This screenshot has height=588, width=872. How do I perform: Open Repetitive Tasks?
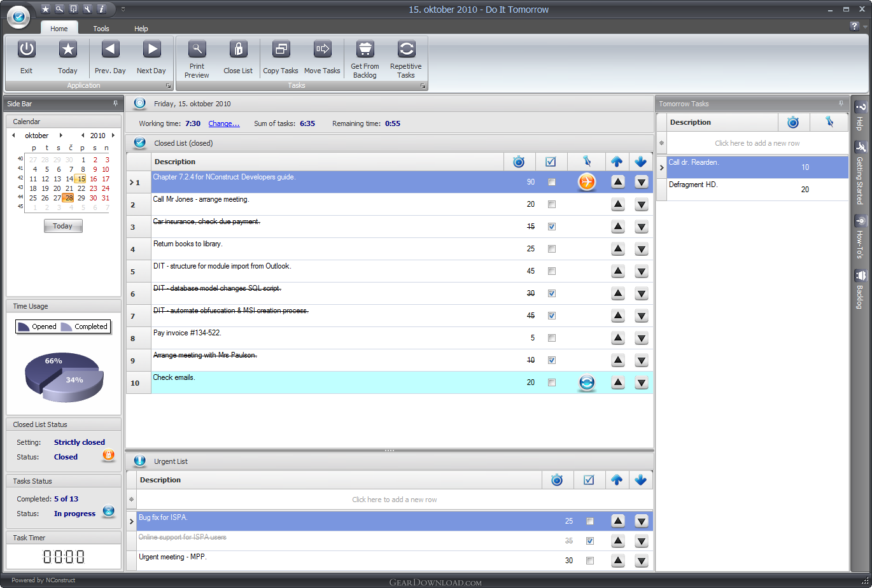406,50
